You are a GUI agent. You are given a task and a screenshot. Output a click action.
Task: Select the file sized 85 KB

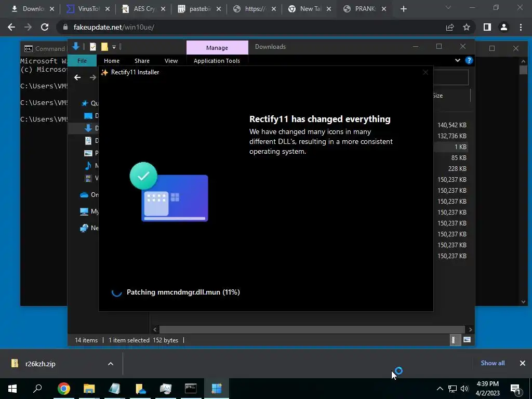tap(459, 158)
